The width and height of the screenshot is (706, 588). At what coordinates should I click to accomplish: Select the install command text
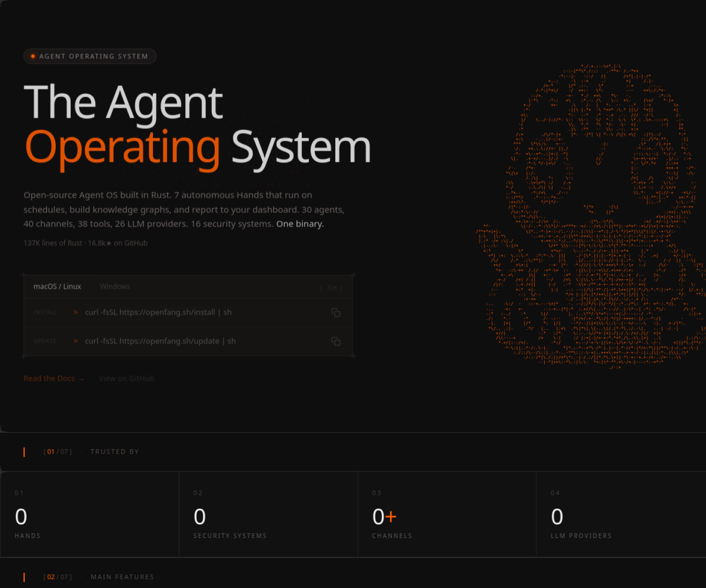[158, 313]
